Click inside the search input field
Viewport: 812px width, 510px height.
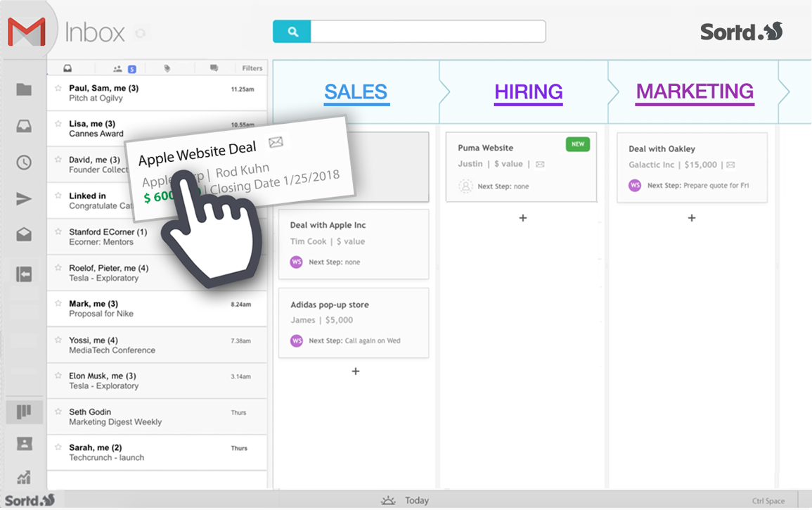[x=429, y=32]
